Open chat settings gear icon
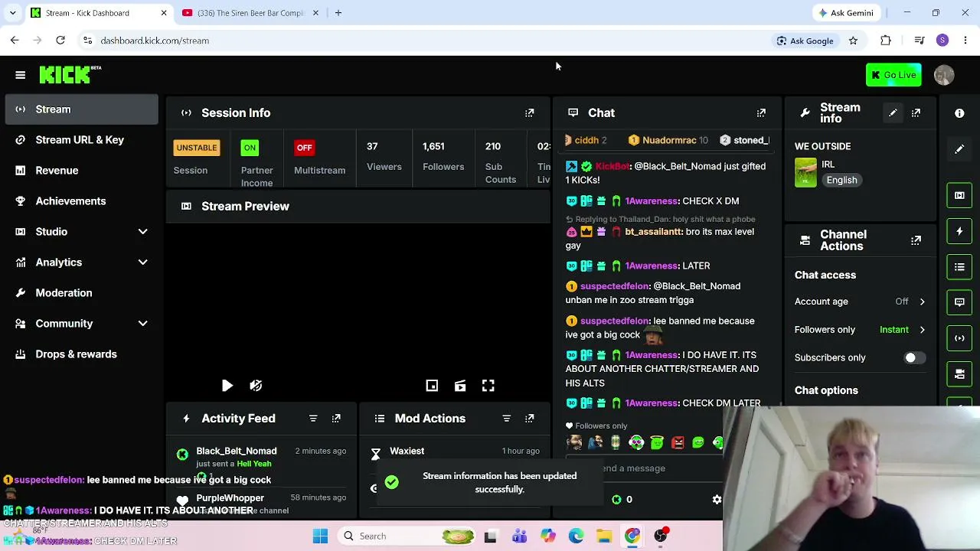This screenshot has width=980, height=551. 717,500
